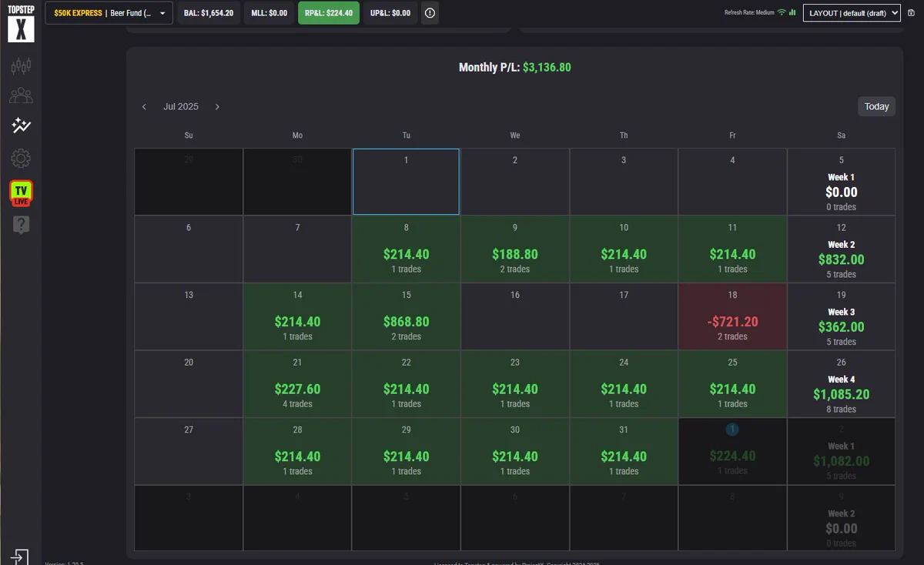This screenshot has height=565, width=924.
Task: Select July 24 calendar day cell
Action: click(624, 383)
